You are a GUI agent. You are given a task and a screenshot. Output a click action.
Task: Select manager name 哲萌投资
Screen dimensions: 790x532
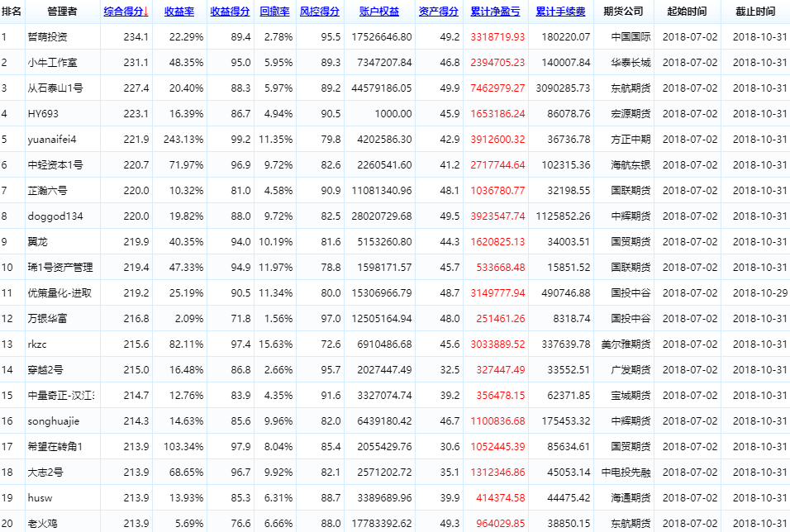click(47, 37)
